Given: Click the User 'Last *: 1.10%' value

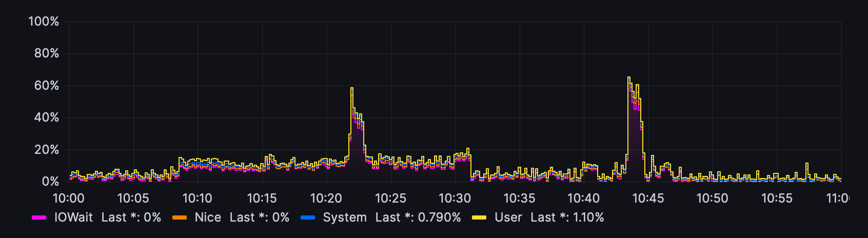Looking at the screenshot, I should pos(567,217).
